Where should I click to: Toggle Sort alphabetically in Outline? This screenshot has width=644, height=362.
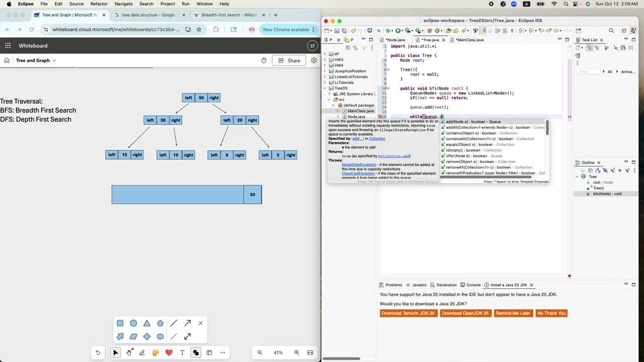(x=597, y=170)
